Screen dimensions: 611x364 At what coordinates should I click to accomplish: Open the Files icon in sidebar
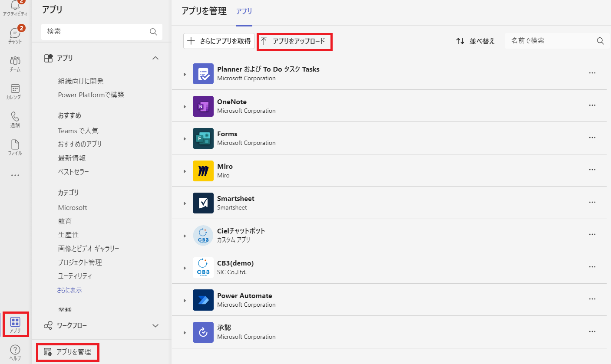click(15, 145)
